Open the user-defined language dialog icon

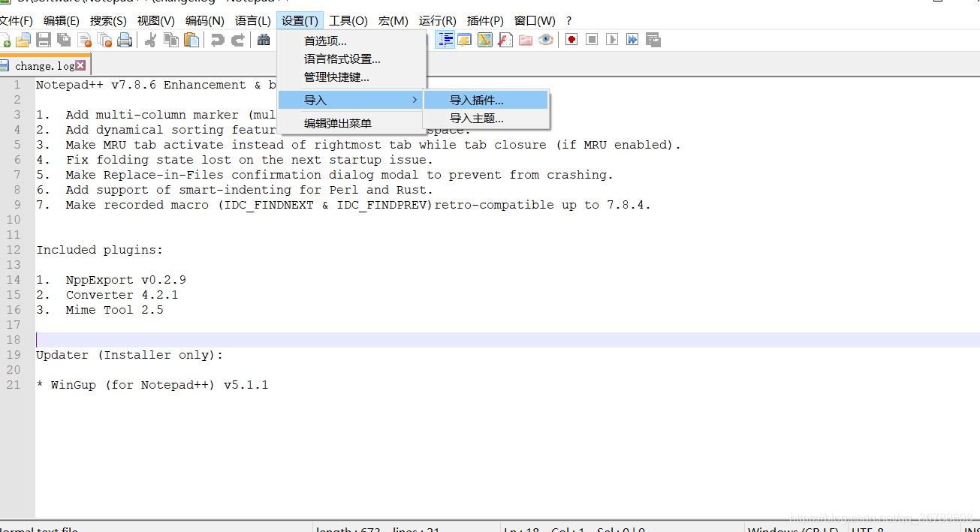click(x=465, y=40)
